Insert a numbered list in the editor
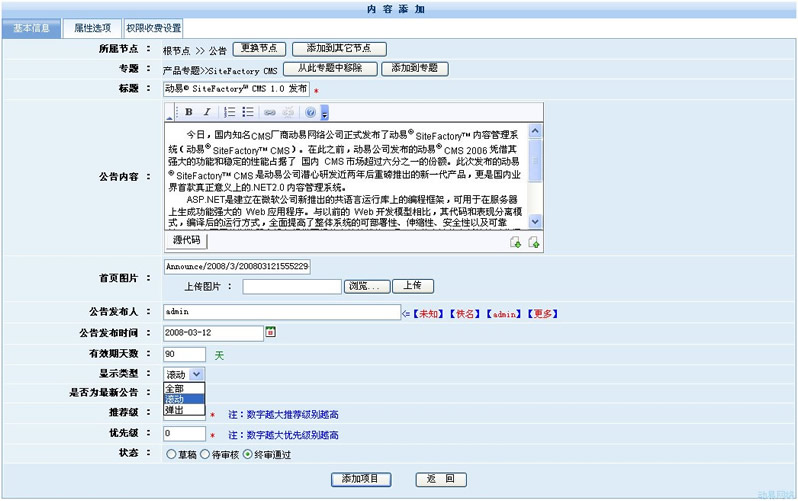The image size is (798, 501). 230,112
